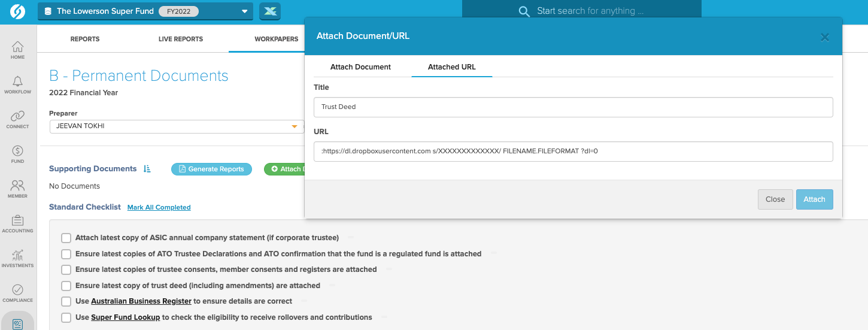Viewport: 868px width, 330px height.
Task: Open the Live Reports tab
Action: point(180,39)
